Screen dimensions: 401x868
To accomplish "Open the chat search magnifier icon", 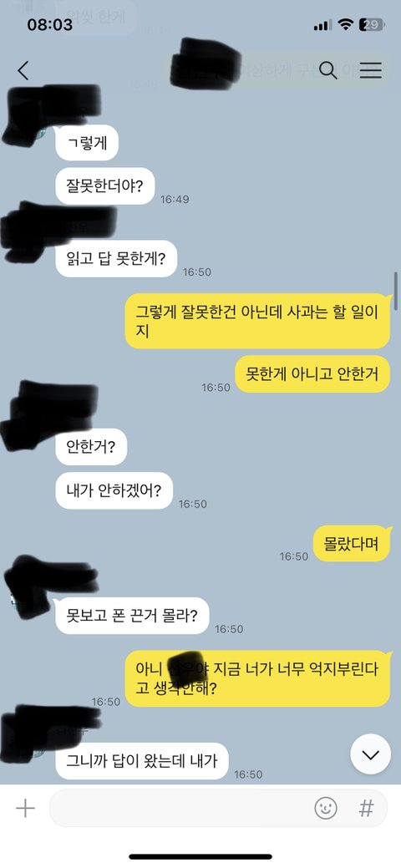I will (327, 70).
